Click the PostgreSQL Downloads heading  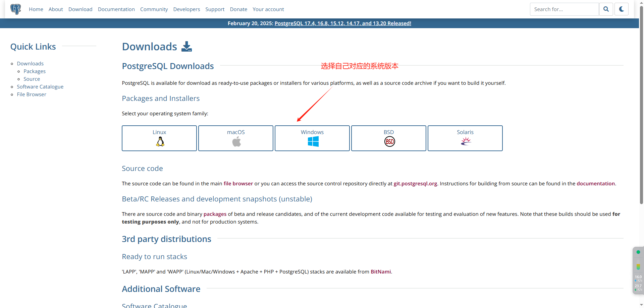168,66
